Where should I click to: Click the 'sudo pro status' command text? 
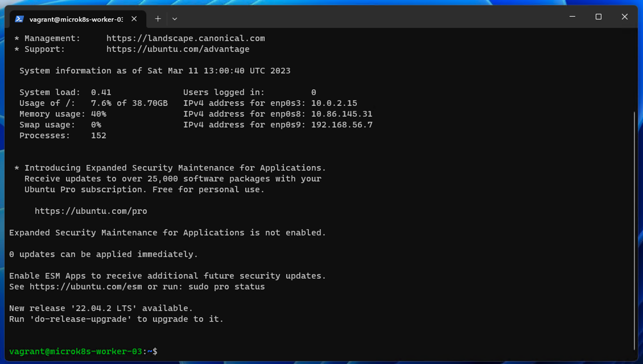tap(226, 287)
